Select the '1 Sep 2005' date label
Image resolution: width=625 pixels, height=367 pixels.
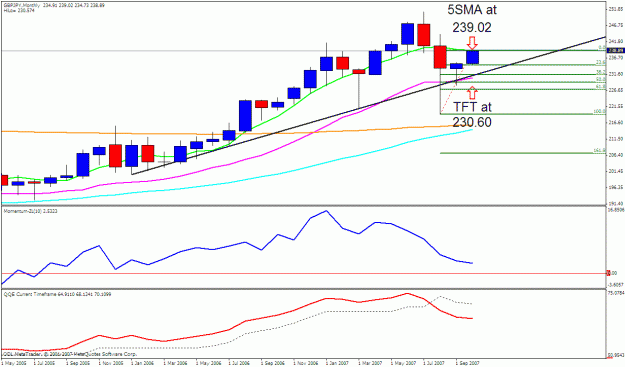point(78,363)
